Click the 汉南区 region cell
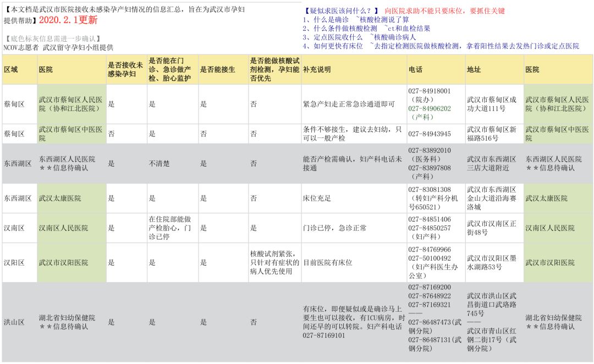The height and width of the screenshot is (364, 594). click(x=20, y=228)
